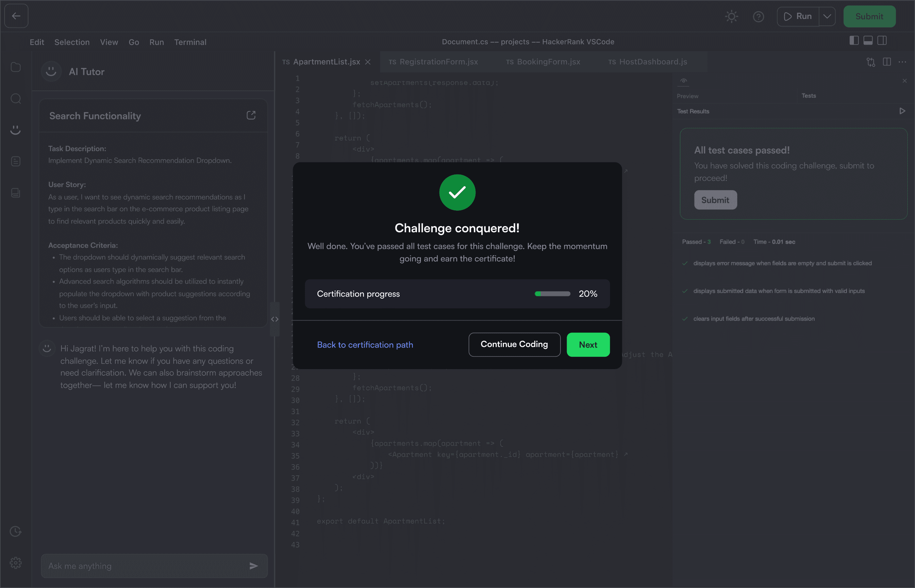915x588 pixels.
Task: Collapse panel with the splitter handle
Action: pos(274,319)
